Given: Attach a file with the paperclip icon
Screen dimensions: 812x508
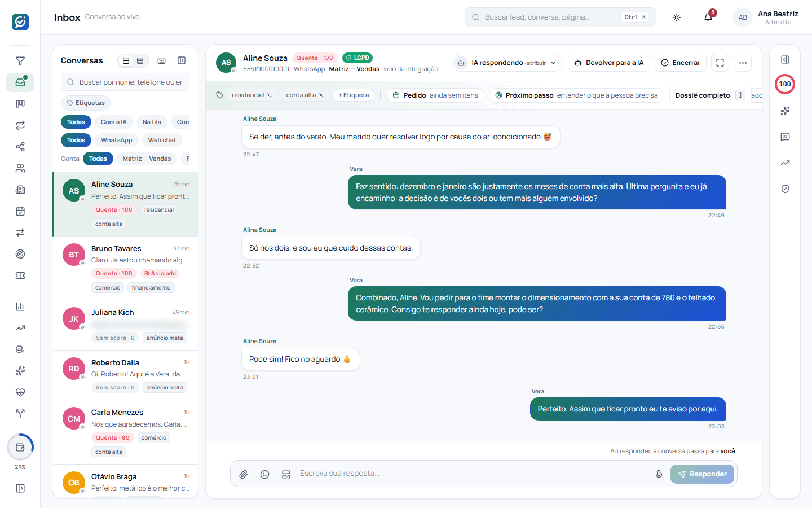Looking at the screenshot, I should pyautogui.click(x=244, y=474).
